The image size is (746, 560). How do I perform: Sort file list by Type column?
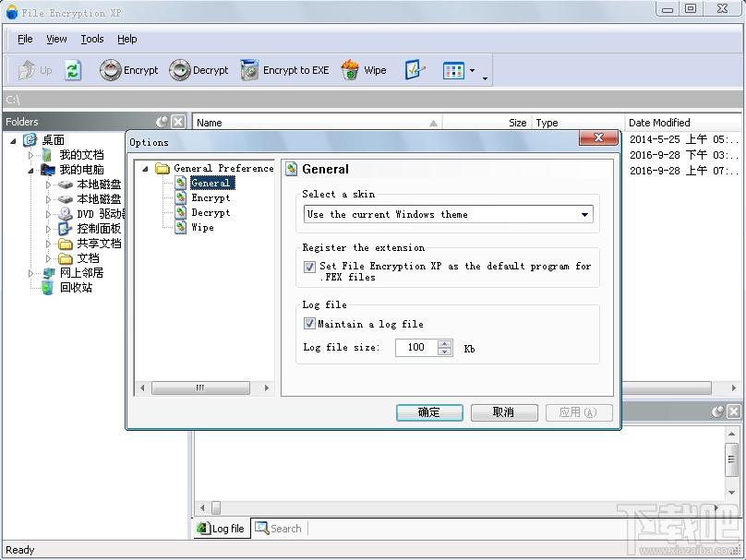coord(578,123)
